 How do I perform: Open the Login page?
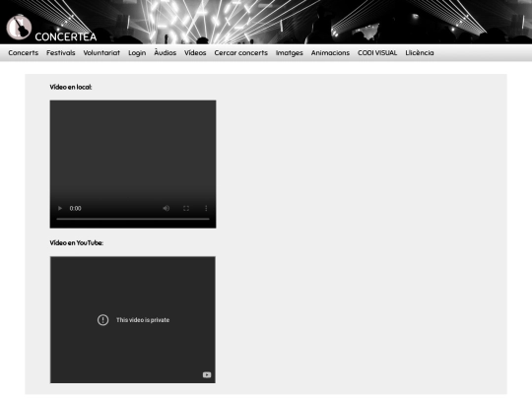click(x=137, y=52)
